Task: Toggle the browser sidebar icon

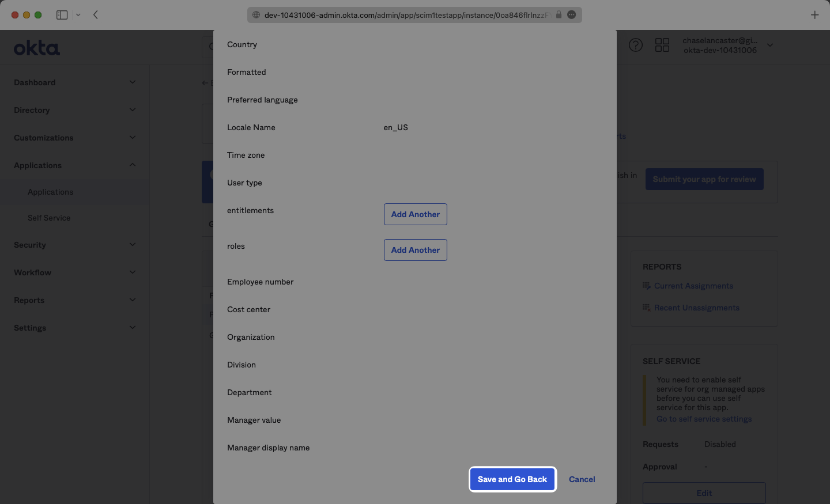Action: 62,15
